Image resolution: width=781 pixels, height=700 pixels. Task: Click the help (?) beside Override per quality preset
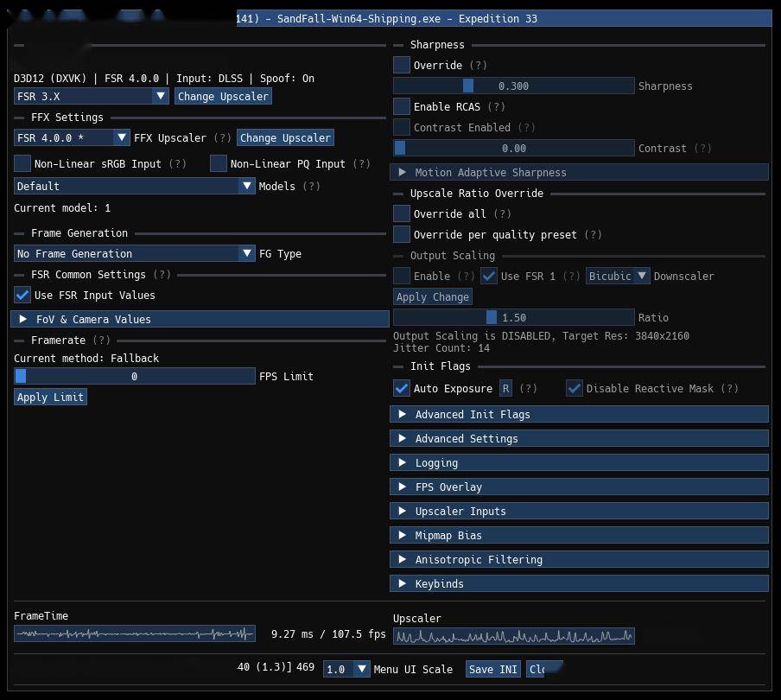point(593,234)
